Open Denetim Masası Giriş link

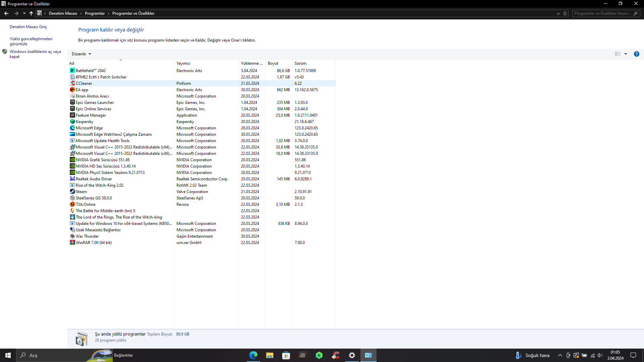28,27
